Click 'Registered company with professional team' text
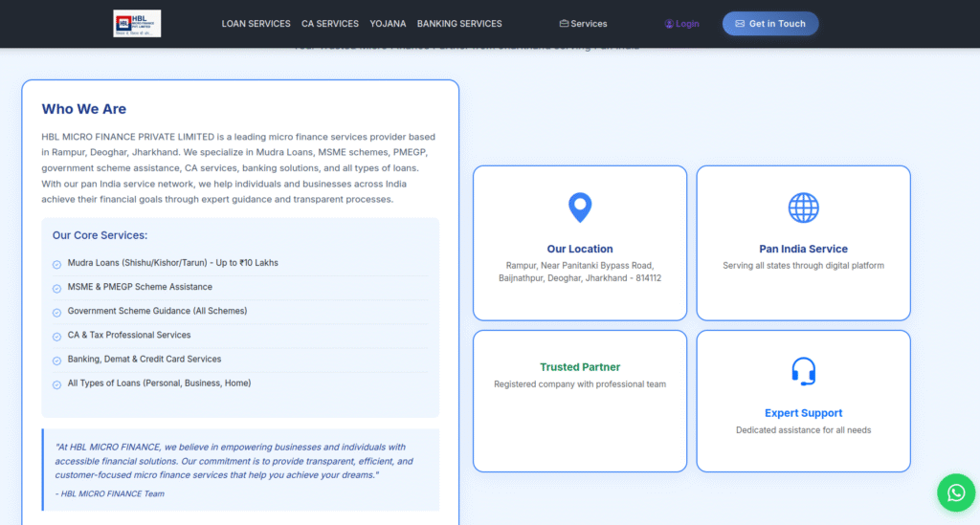 [579, 383]
